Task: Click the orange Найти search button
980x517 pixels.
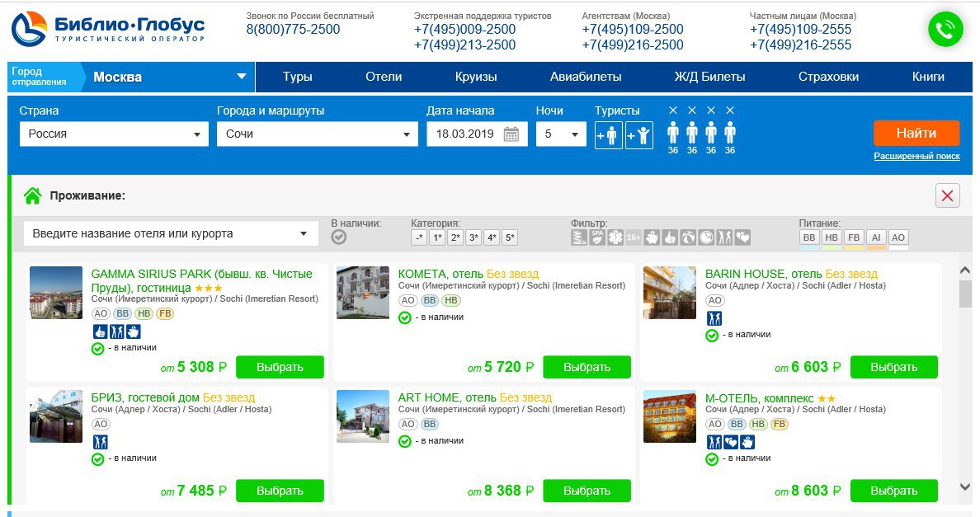Action: click(x=916, y=133)
